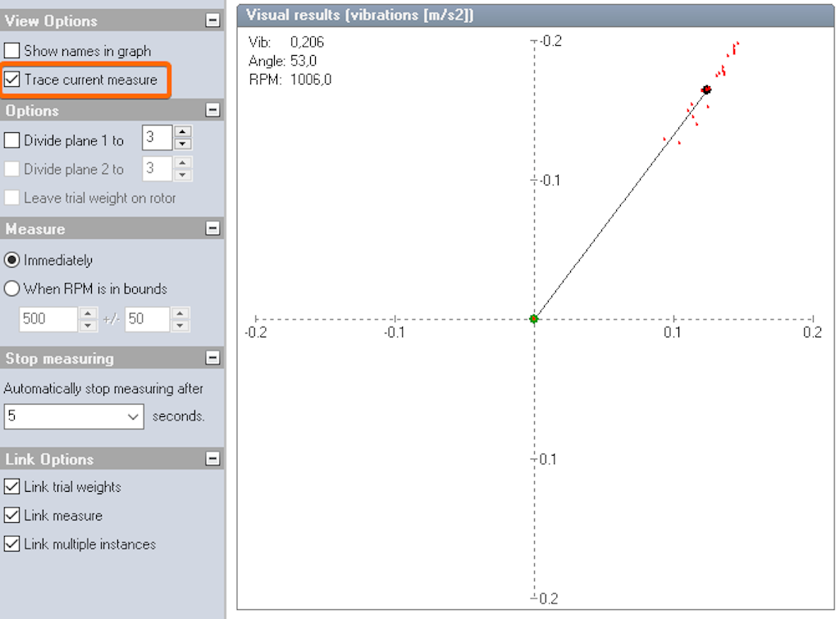Click the RPM value field showing 500
840x619 pixels.
(x=48, y=319)
